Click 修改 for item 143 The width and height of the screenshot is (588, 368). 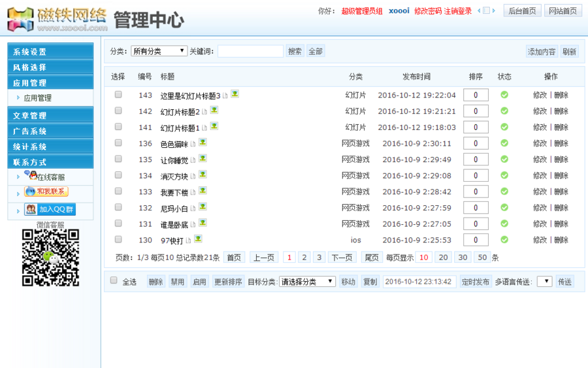click(x=540, y=95)
